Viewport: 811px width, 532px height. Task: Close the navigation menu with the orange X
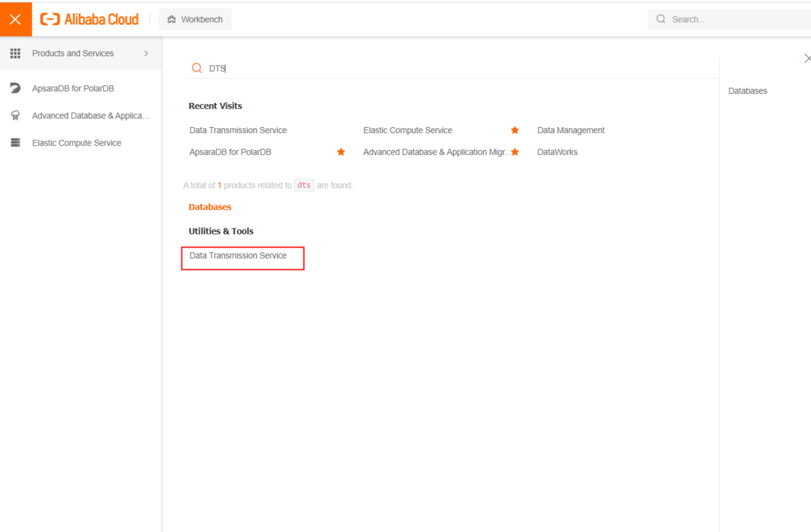click(16, 20)
